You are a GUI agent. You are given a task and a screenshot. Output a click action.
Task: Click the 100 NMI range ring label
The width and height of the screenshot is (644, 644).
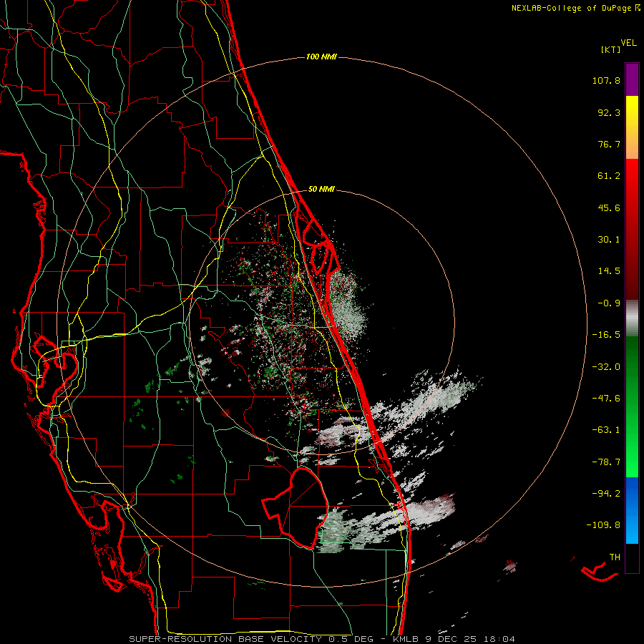click(321, 57)
